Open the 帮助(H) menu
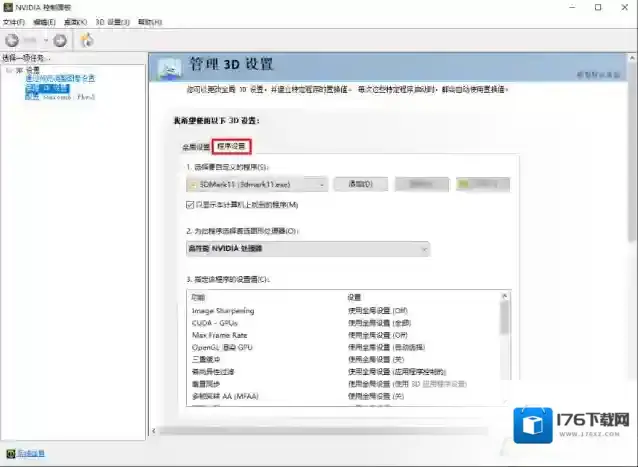This screenshot has width=638, height=467. tap(150, 22)
